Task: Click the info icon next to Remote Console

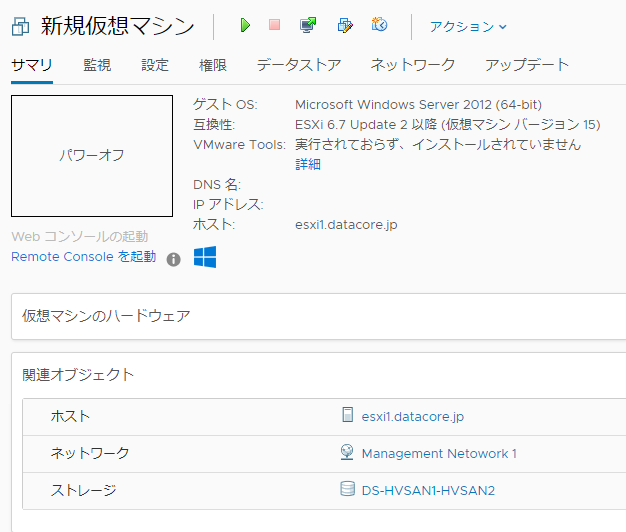Action: (173, 259)
